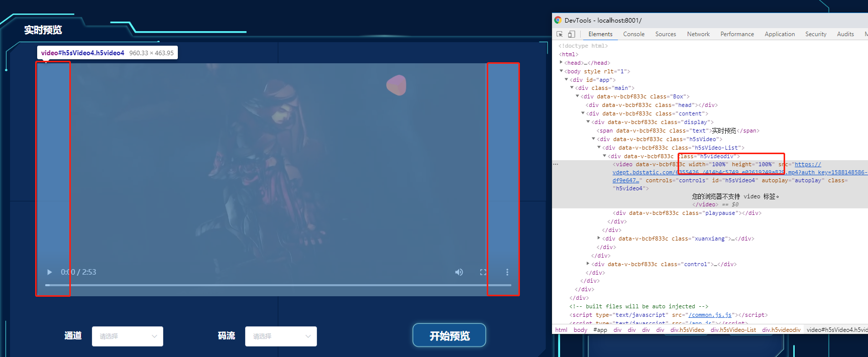Open the 码流 dropdown
Screen dimensions: 868x357
[x=281, y=336]
